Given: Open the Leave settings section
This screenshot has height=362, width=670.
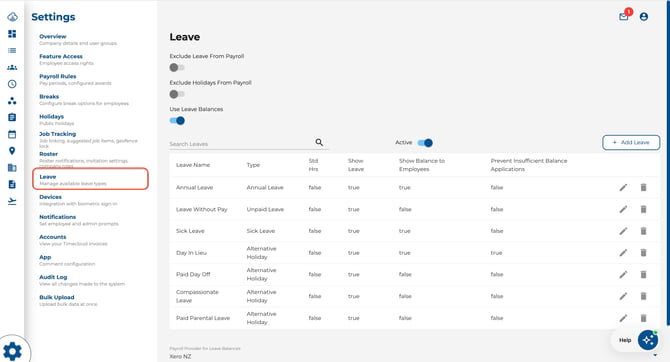Looking at the screenshot, I should 91,179.
